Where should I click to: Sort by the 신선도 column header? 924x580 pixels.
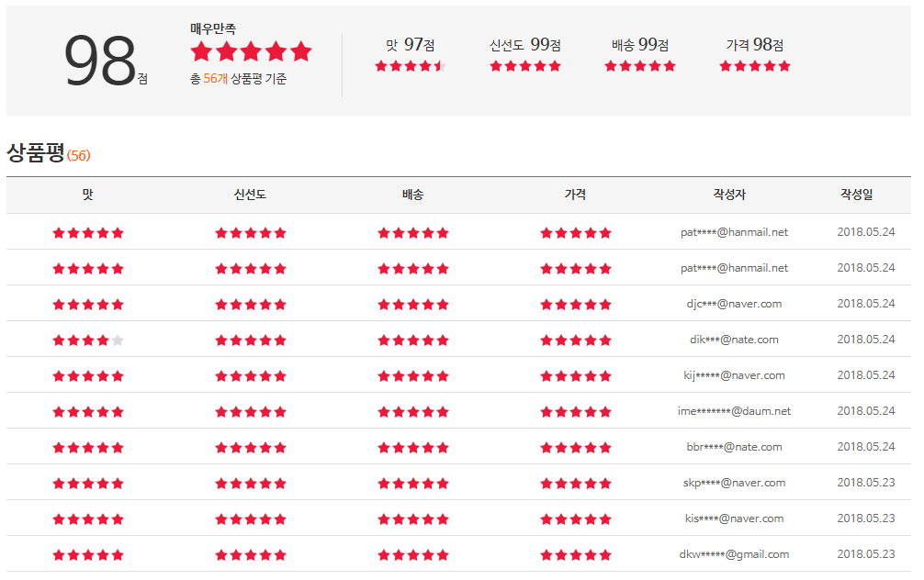(x=250, y=195)
